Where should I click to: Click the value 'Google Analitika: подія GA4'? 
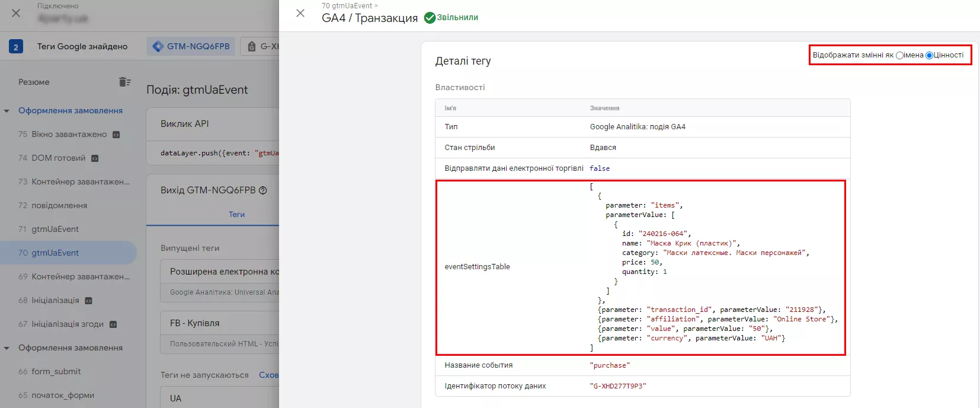(638, 127)
